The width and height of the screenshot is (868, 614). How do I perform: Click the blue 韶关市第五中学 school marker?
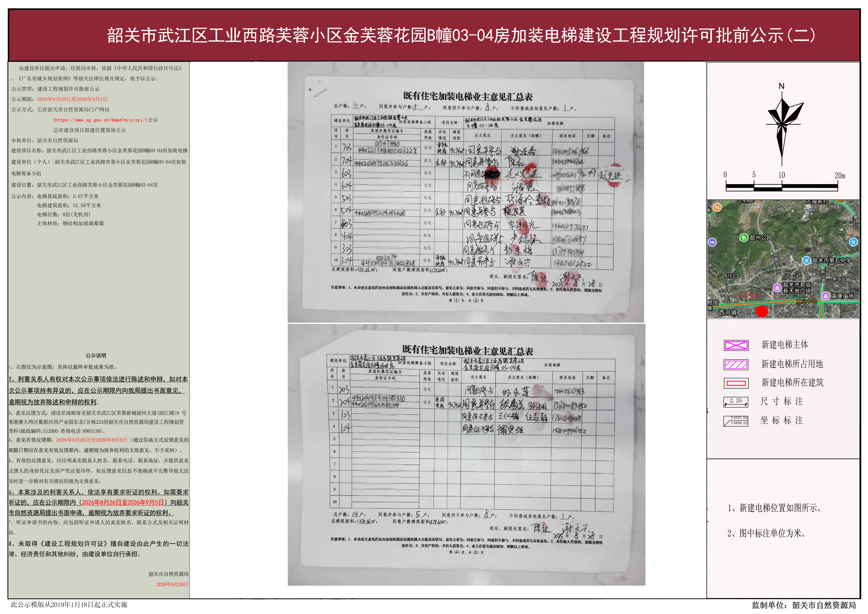tap(806, 260)
